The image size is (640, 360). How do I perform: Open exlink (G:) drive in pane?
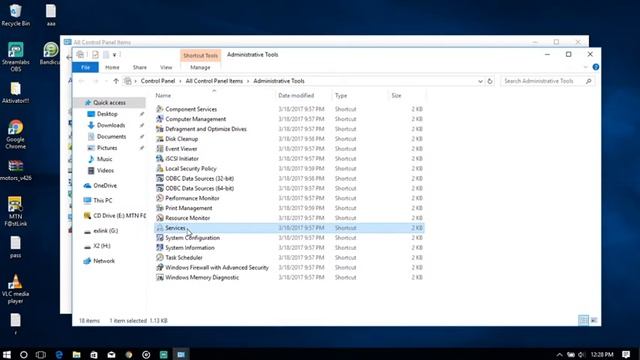[x=105, y=231]
